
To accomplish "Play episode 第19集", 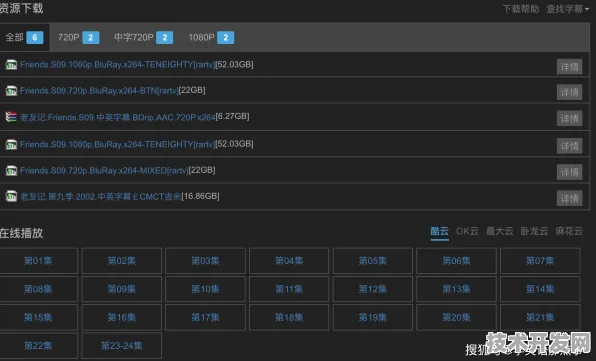I will pyautogui.click(x=372, y=317).
